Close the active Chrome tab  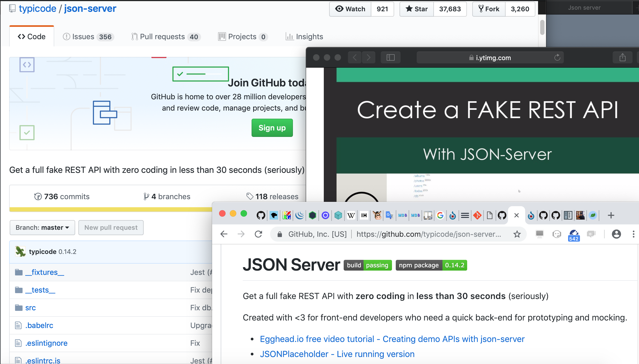516,215
